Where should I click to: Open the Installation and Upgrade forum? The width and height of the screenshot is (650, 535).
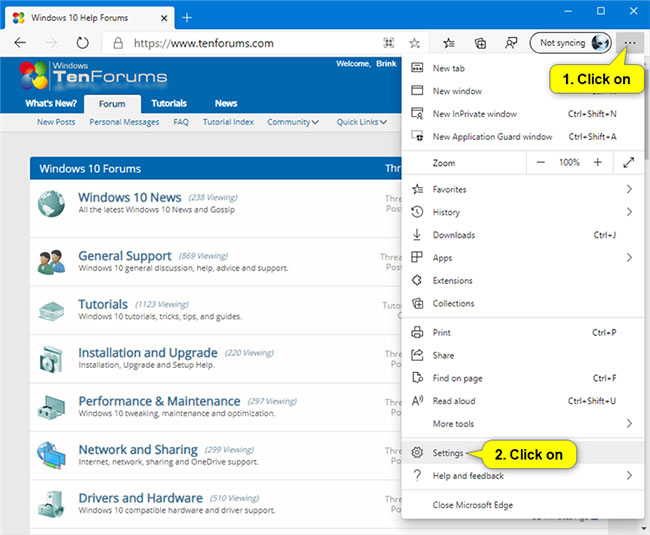(x=148, y=353)
